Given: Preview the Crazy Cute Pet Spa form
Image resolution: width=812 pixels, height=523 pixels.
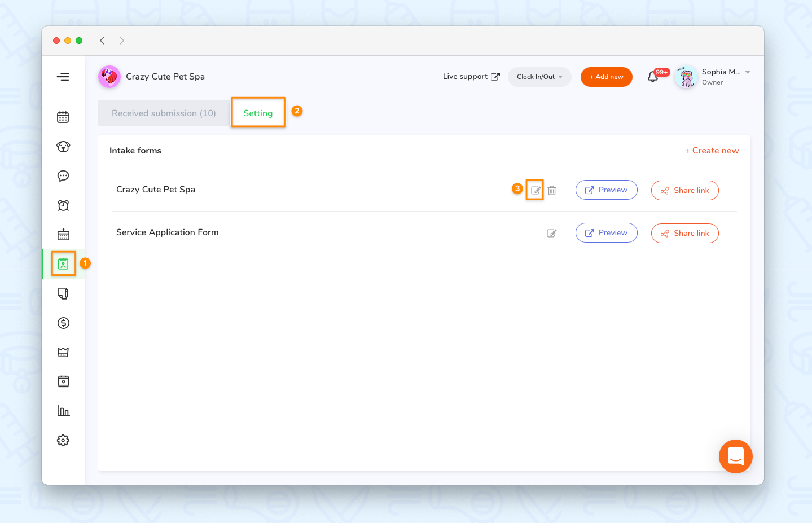Looking at the screenshot, I should point(607,190).
